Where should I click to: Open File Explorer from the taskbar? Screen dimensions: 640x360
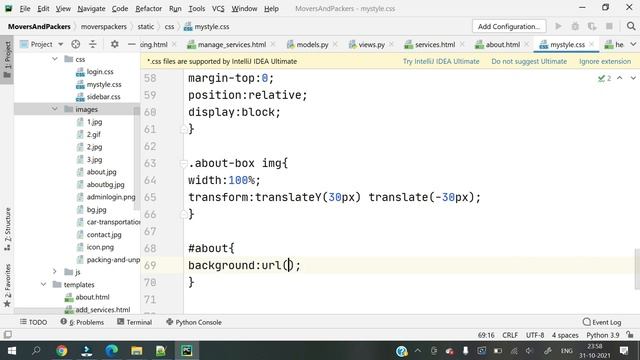(x=137, y=351)
